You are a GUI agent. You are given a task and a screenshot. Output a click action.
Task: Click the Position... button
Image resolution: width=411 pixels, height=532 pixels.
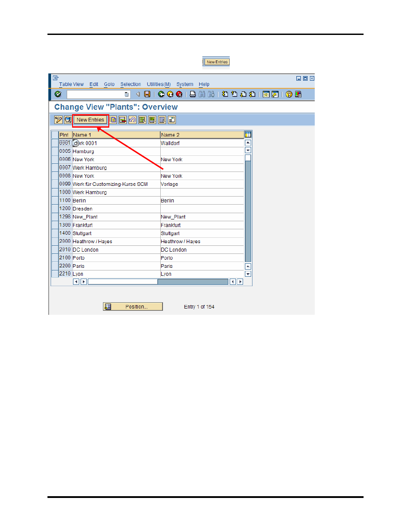[x=133, y=307]
